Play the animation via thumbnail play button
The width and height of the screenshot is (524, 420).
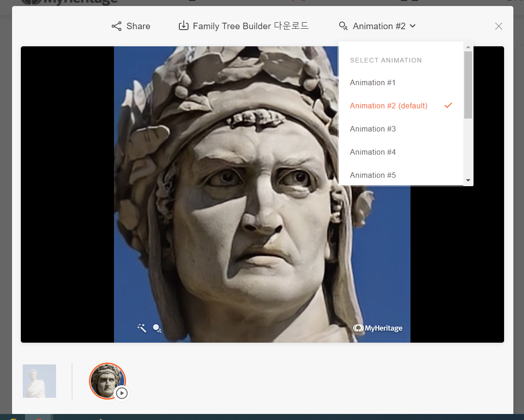(x=122, y=393)
